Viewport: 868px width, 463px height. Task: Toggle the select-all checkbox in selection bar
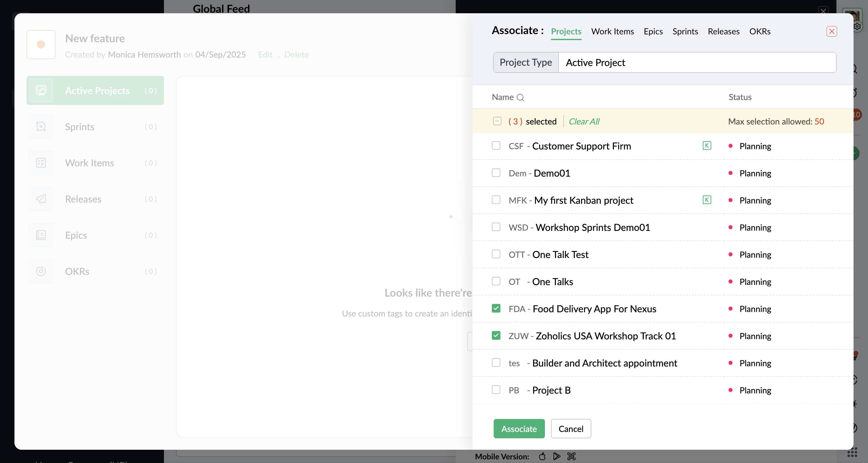tap(497, 121)
